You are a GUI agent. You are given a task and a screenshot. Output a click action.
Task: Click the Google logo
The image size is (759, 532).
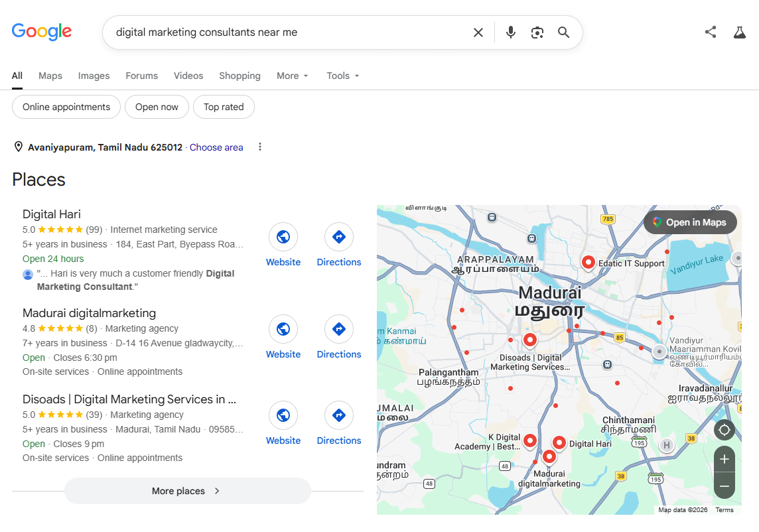pos(42,32)
